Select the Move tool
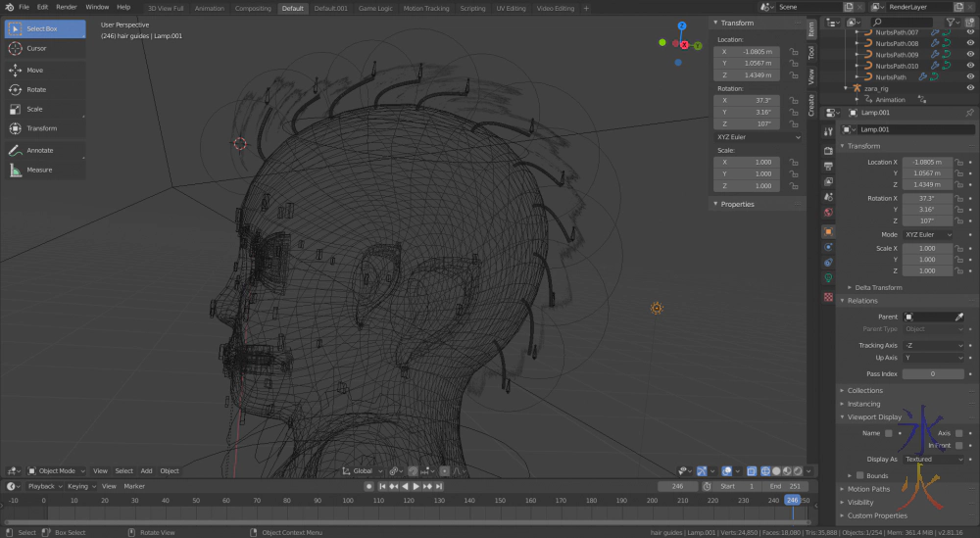 45,70
